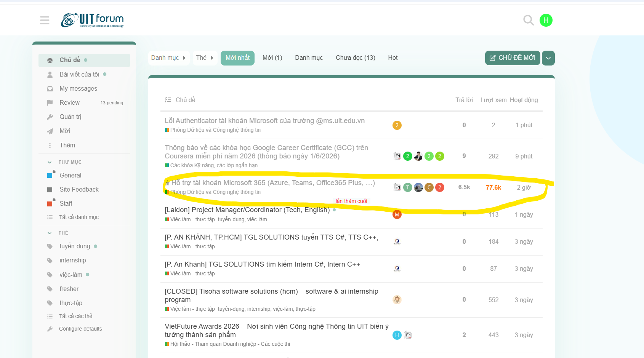Open topic Lỗi Authenticator tài khoản Microsoft
The height and width of the screenshot is (358, 644).
pyautogui.click(x=265, y=121)
